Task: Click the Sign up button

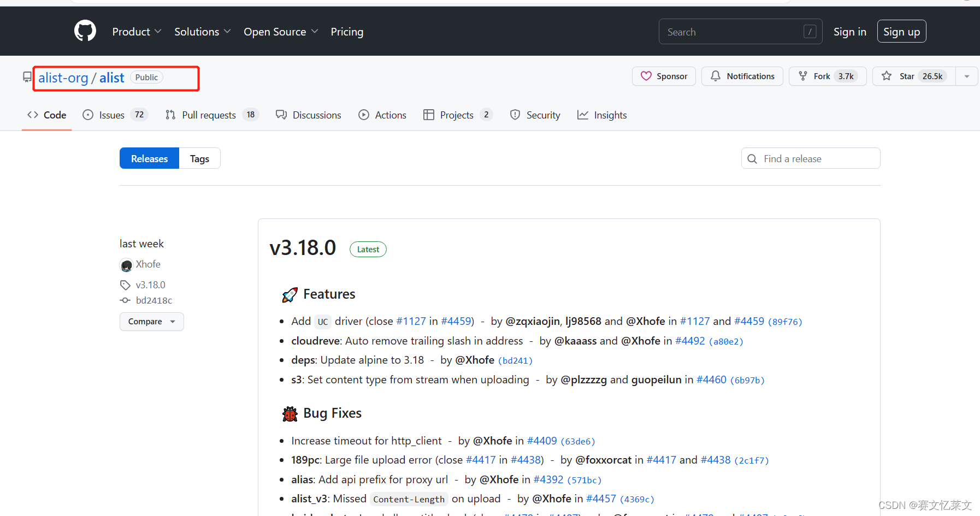Action: [901, 32]
